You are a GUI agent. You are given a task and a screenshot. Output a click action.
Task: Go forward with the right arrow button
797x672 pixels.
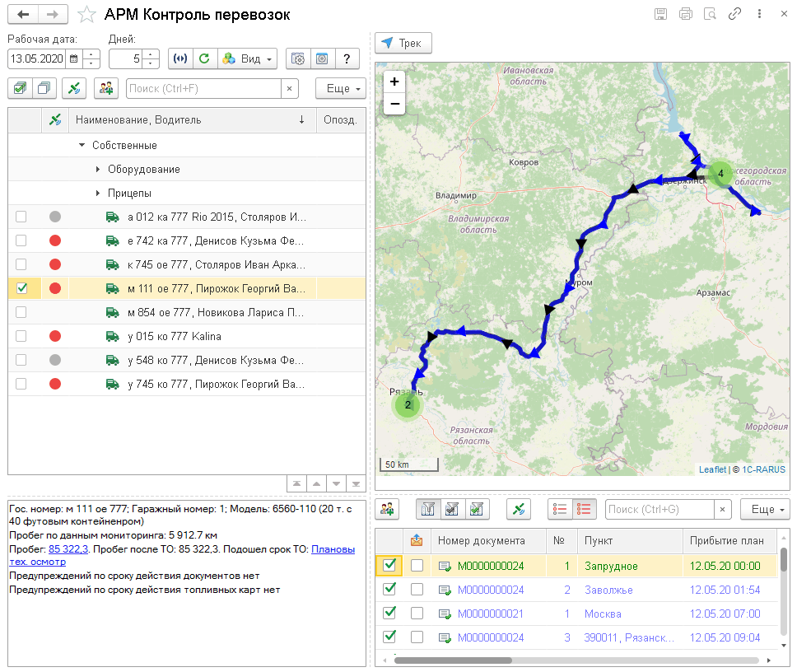pyautogui.click(x=53, y=14)
